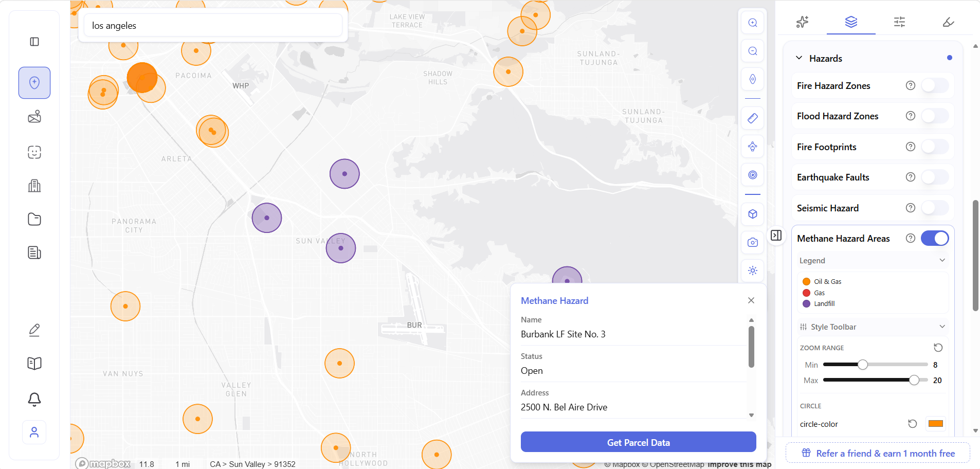980x469 pixels.
Task: Click the Get Parcel Data button
Action: (x=639, y=442)
